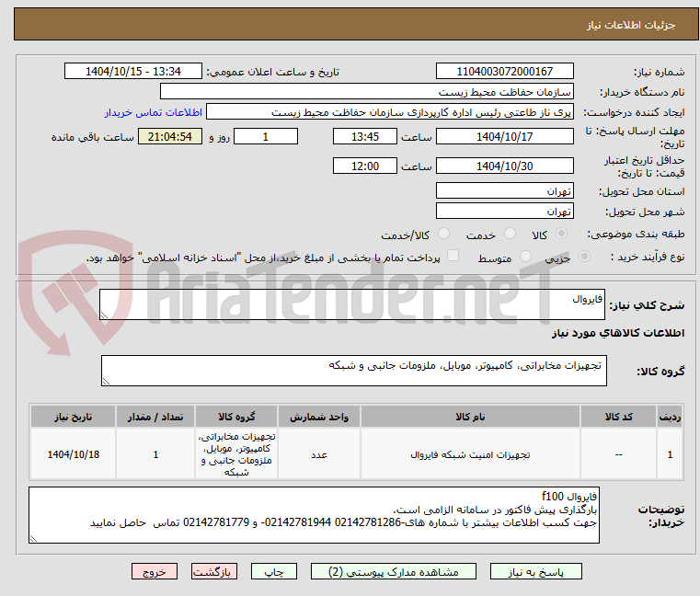Click the تعداد / مقدار column header
Viewport: 700px width, 596px height.
coord(155,417)
